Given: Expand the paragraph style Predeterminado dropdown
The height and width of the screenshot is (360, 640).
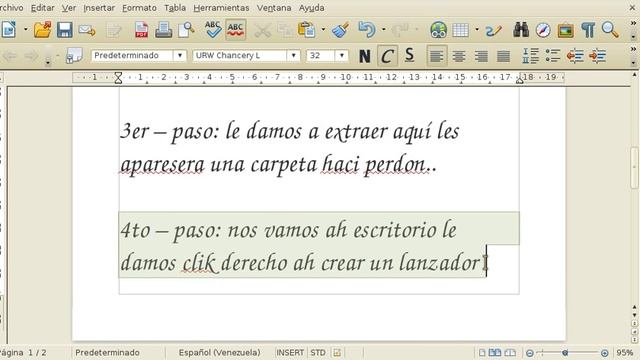Looking at the screenshot, I should point(180,56).
